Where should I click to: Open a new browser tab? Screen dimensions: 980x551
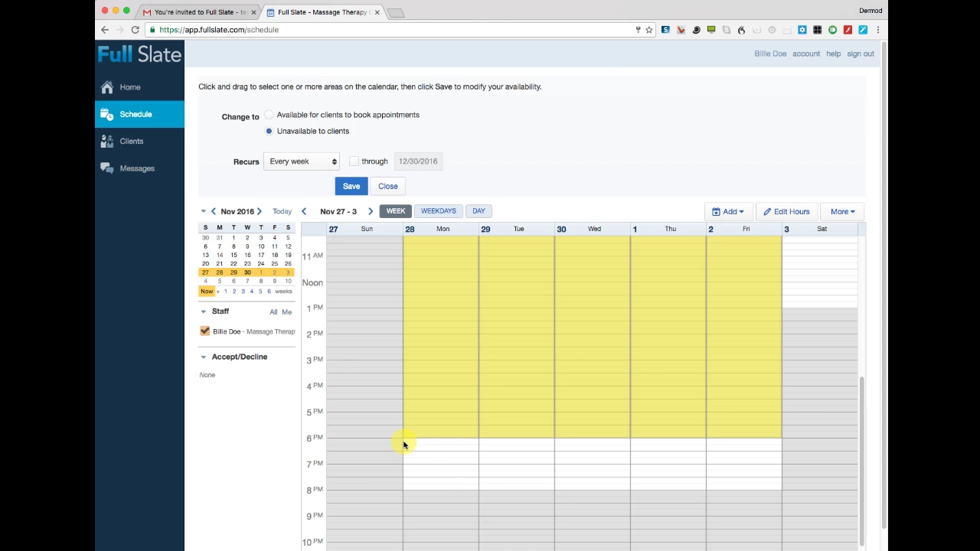tap(395, 13)
